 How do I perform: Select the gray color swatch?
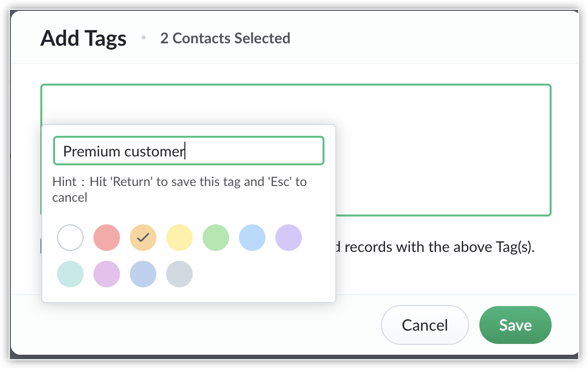pyautogui.click(x=179, y=275)
